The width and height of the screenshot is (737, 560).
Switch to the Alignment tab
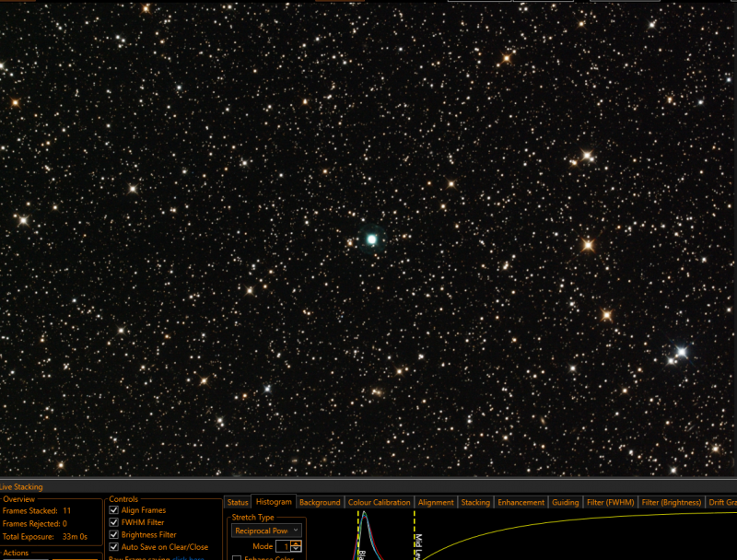pos(436,502)
